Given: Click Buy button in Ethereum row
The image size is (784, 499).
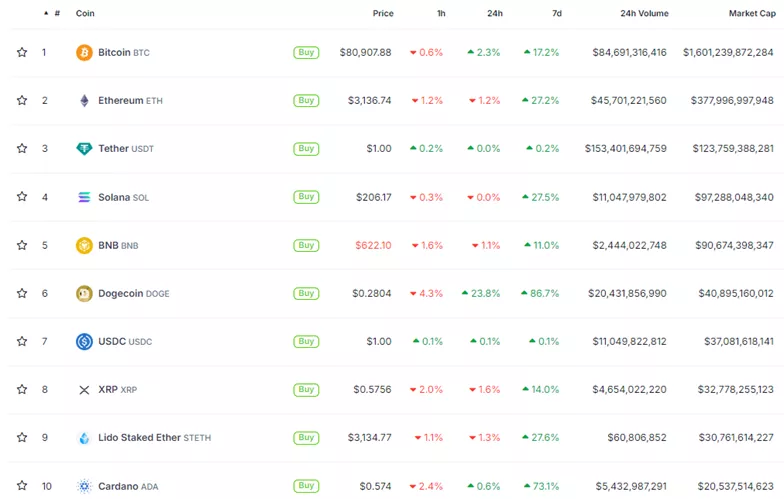Looking at the screenshot, I should click(306, 100).
